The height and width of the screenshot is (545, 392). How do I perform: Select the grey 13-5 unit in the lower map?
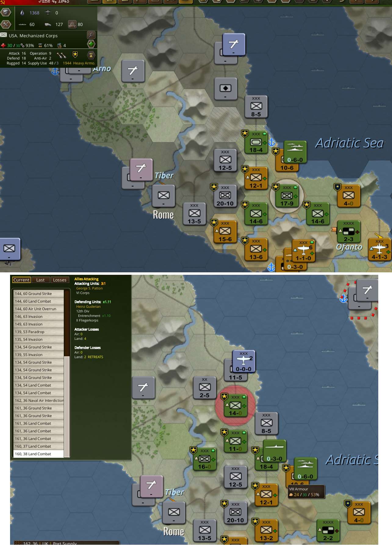(204, 531)
